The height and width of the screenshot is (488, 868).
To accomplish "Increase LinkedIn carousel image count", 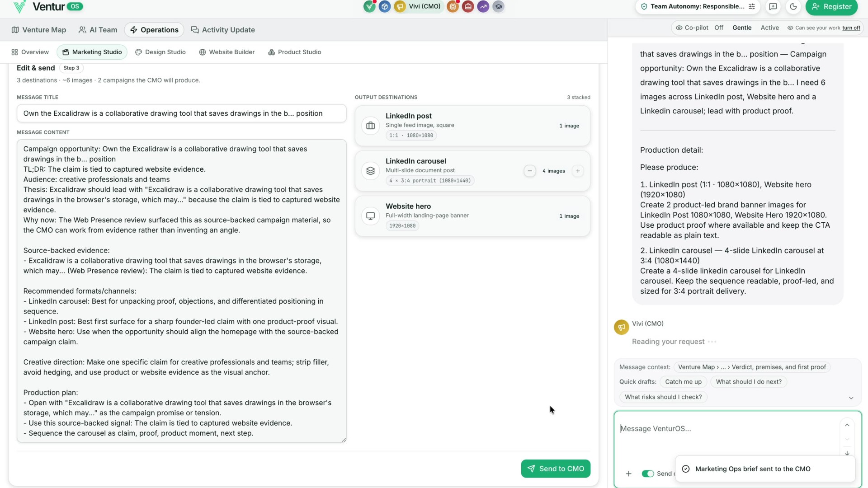I will tap(578, 171).
